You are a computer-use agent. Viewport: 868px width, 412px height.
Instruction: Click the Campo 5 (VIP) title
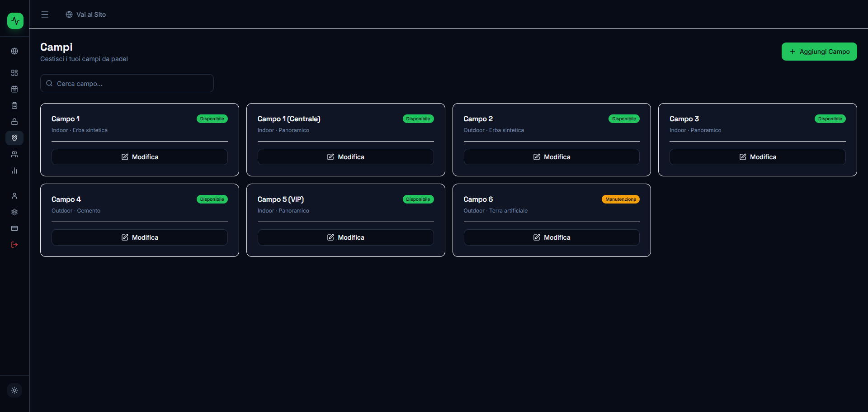pyautogui.click(x=281, y=199)
